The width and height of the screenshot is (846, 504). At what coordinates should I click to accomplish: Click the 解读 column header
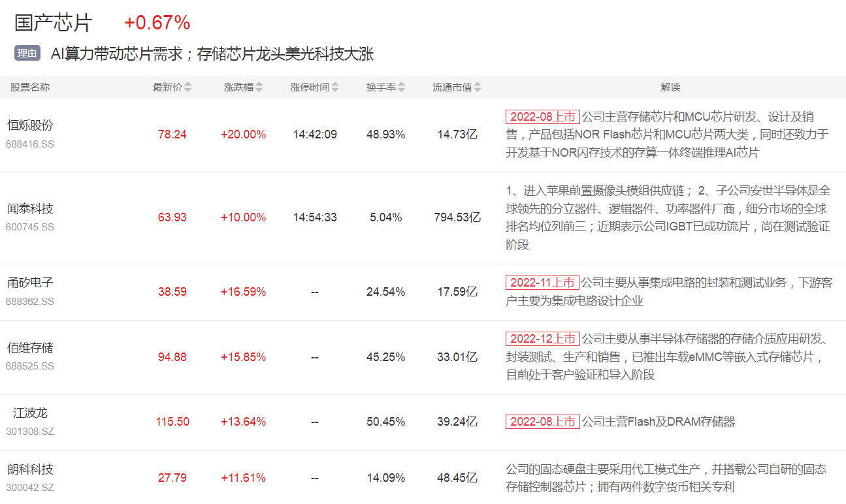(670, 87)
